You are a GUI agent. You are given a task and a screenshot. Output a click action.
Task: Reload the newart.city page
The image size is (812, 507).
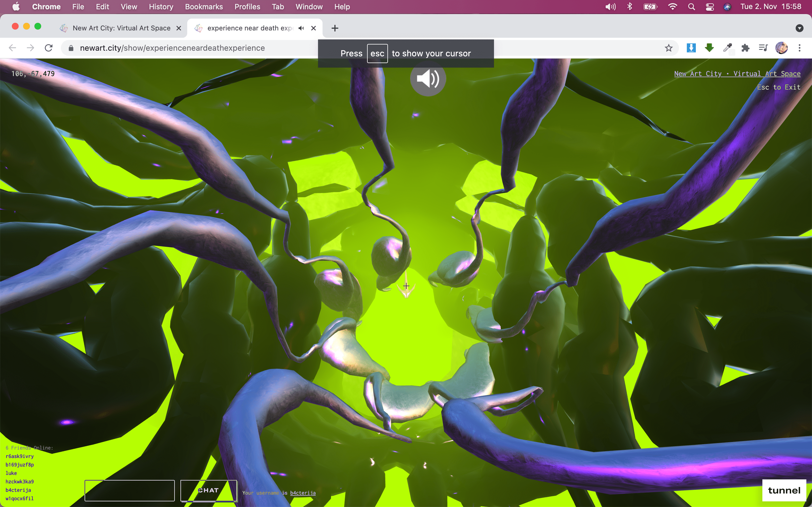click(x=49, y=48)
